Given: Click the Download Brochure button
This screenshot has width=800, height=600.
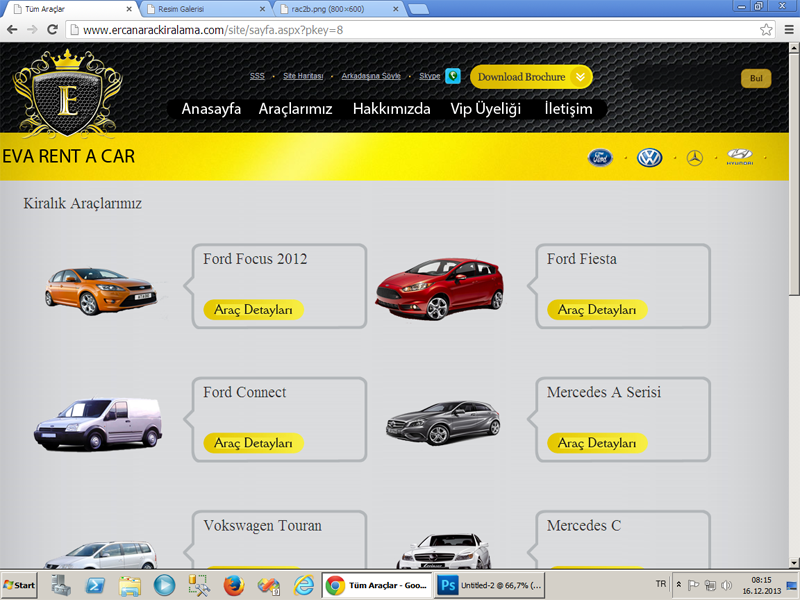Looking at the screenshot, I should click(531, 77).
